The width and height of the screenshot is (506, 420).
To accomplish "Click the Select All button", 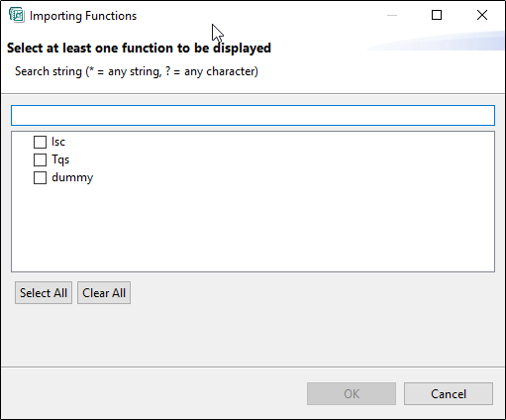I will point(44,293).
